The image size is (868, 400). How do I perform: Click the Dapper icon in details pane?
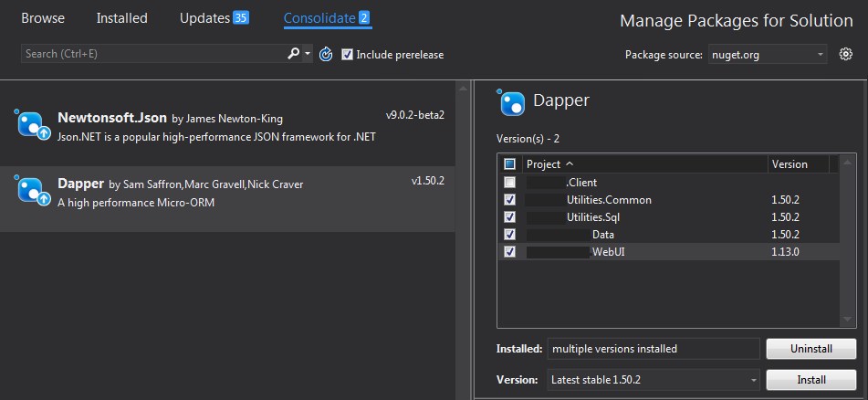511,102
